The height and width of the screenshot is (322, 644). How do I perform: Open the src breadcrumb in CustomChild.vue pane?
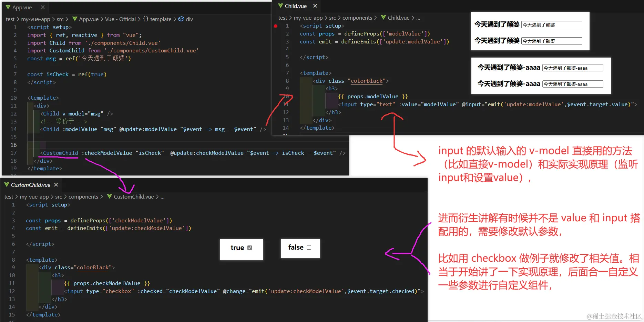[59, 197]
